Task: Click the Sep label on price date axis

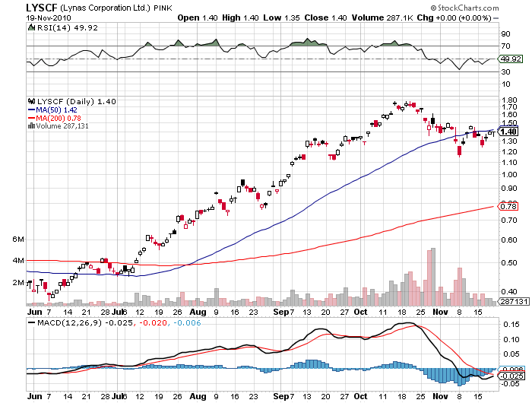Action: pyautogui.click(x=281, y=312)
